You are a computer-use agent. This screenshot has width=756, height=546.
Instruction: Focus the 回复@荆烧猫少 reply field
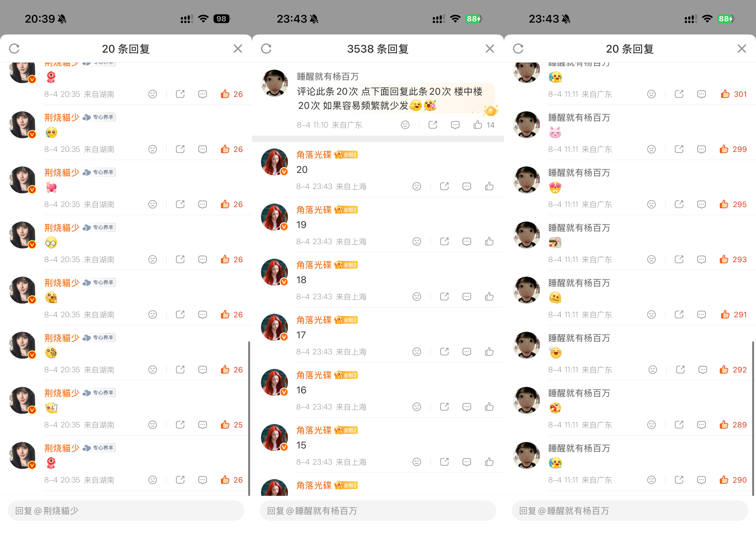coord(126,511)
